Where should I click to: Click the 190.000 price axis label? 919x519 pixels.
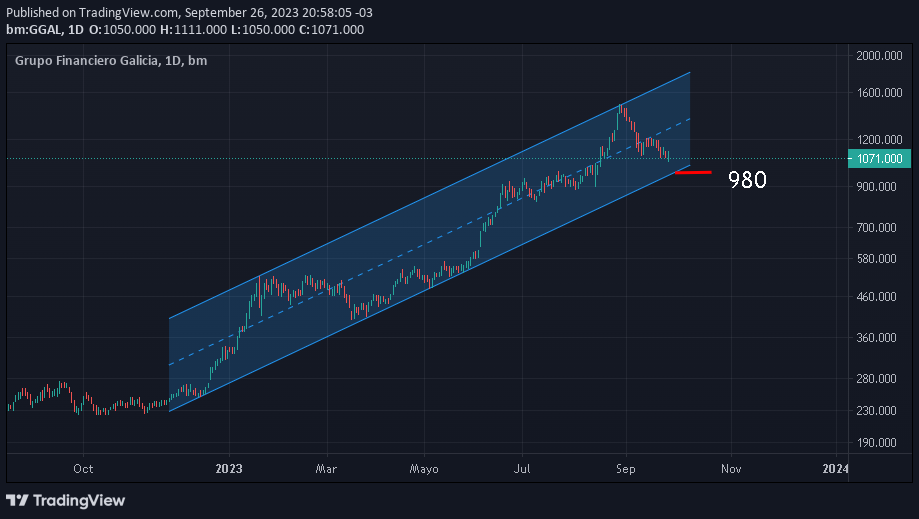[x=879, y=443]
